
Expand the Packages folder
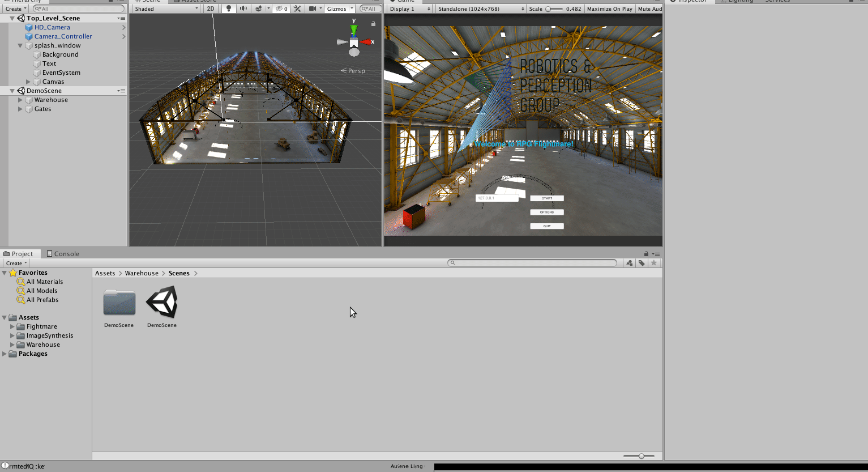pos(4,354)
